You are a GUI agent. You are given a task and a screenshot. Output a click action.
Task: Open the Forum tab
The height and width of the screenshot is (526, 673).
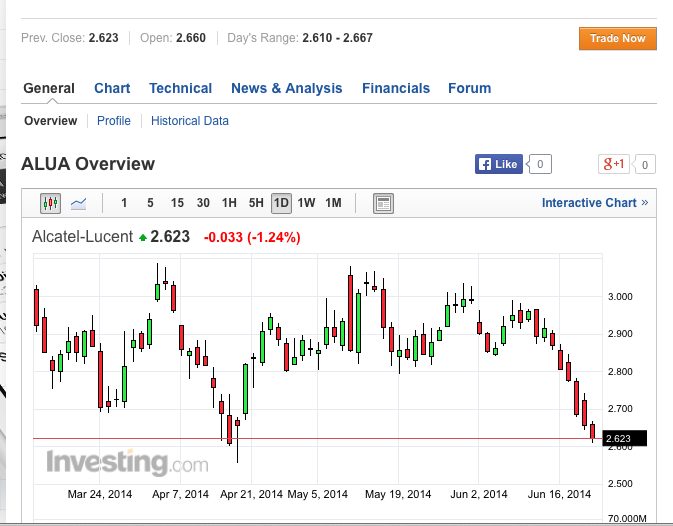tap(470, 88)
